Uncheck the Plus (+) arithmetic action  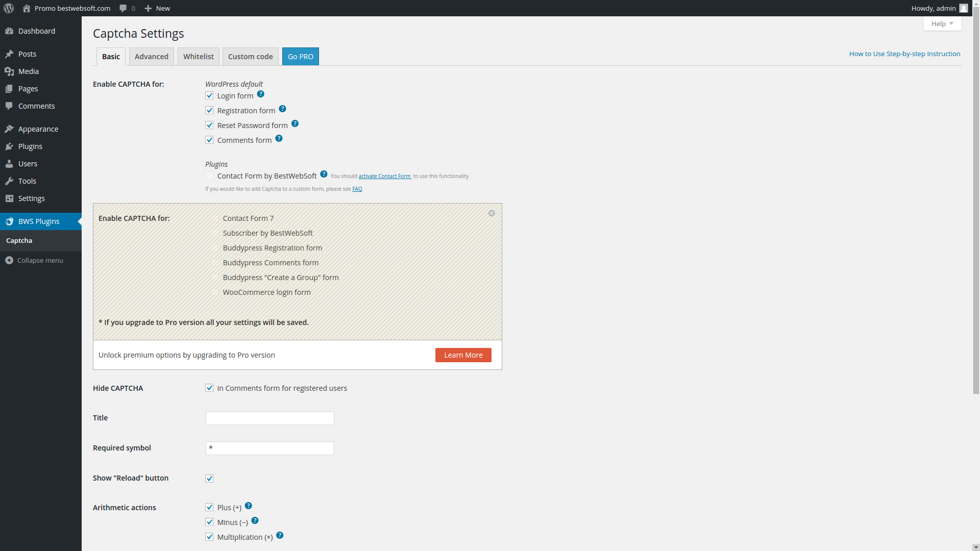tap(209, 507)
